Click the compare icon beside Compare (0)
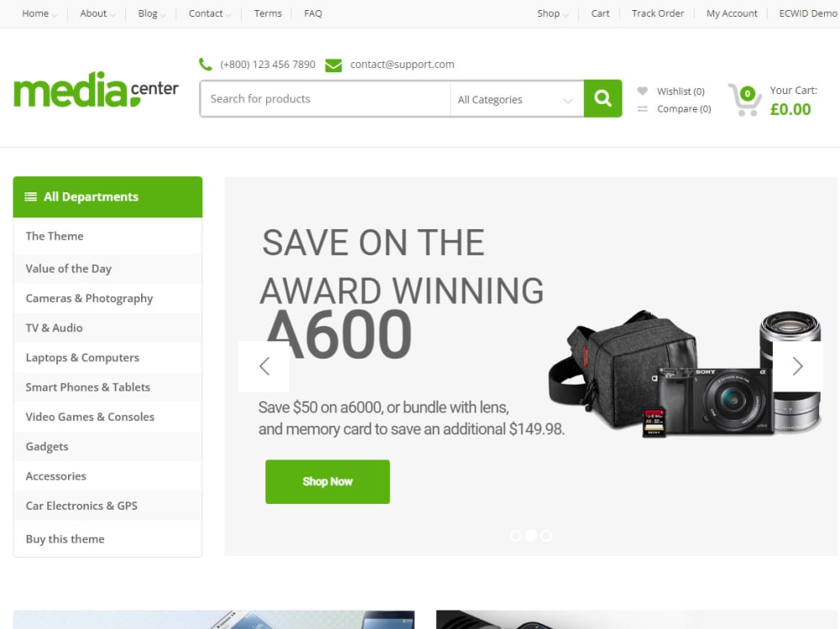 (x=643, y=108)
